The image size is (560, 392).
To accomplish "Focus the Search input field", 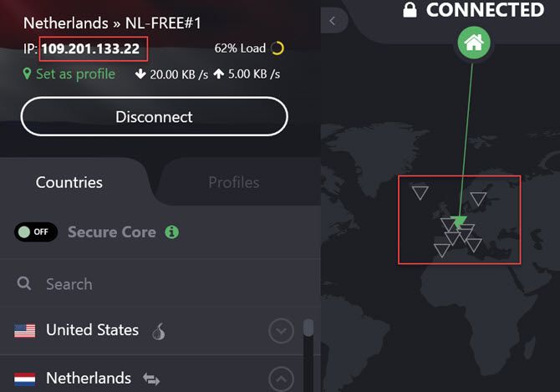I will pos(160,284).
